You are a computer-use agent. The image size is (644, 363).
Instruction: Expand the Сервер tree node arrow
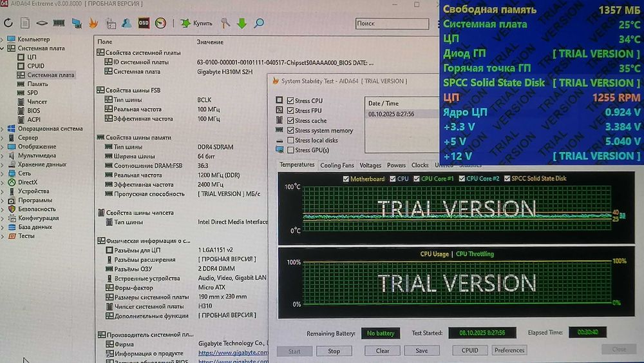[3, 138]
